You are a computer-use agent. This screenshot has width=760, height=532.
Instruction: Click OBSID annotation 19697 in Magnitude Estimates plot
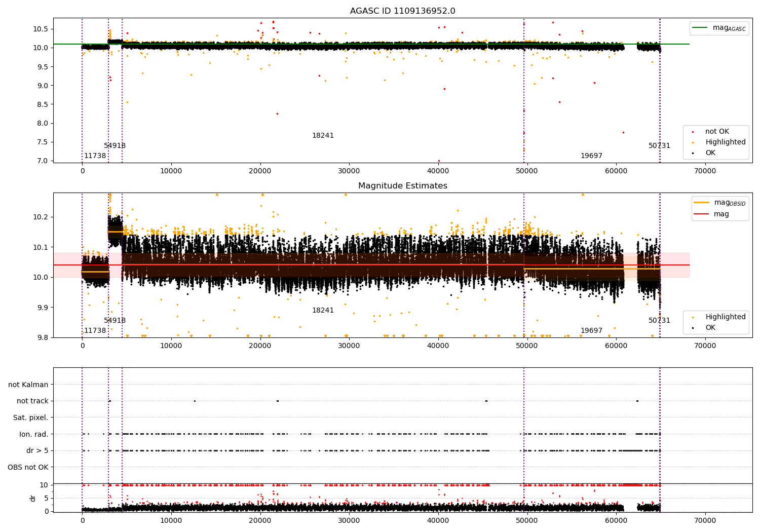click(591, 331)
